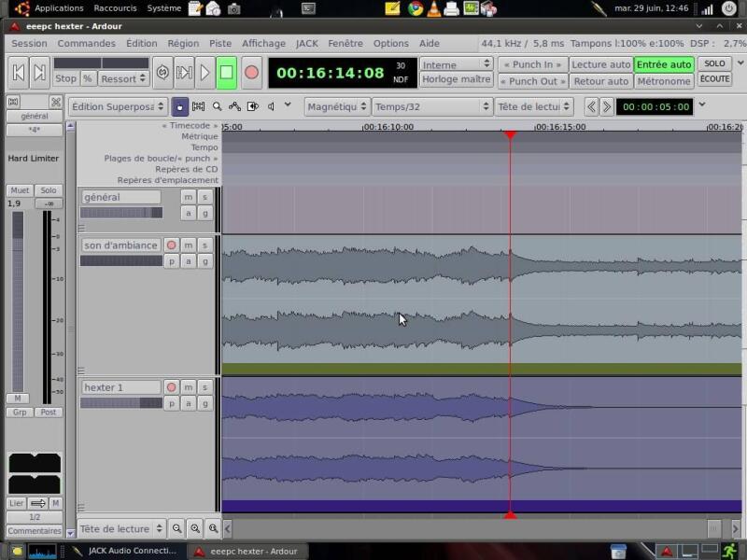Select the zoom magnifier tool
Screen dimensions: 747x560
(x=218, y=106)
